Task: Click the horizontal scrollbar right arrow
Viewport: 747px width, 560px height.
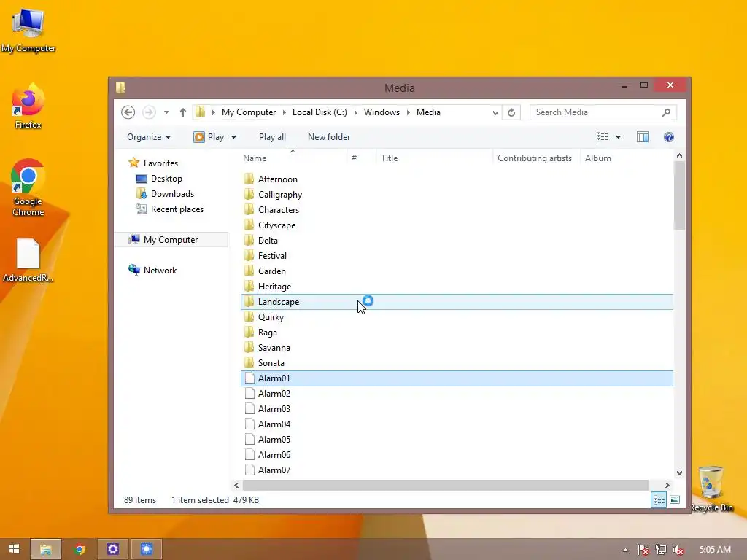Action: pyautogui.click(x=667, y=485)
